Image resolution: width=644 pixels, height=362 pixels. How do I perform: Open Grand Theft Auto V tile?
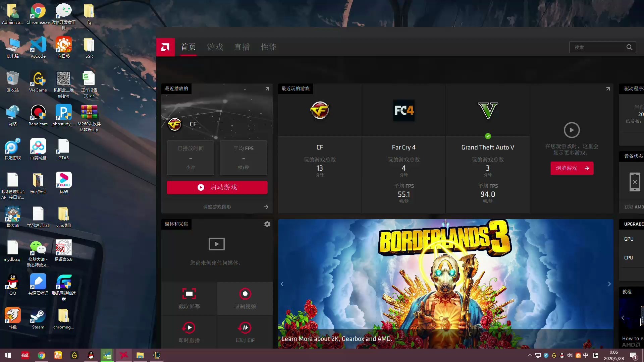[487, 111]
